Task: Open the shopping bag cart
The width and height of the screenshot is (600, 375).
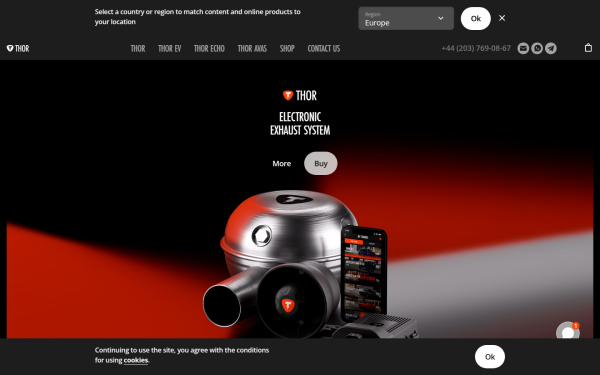Action: (x=588, y=48)
